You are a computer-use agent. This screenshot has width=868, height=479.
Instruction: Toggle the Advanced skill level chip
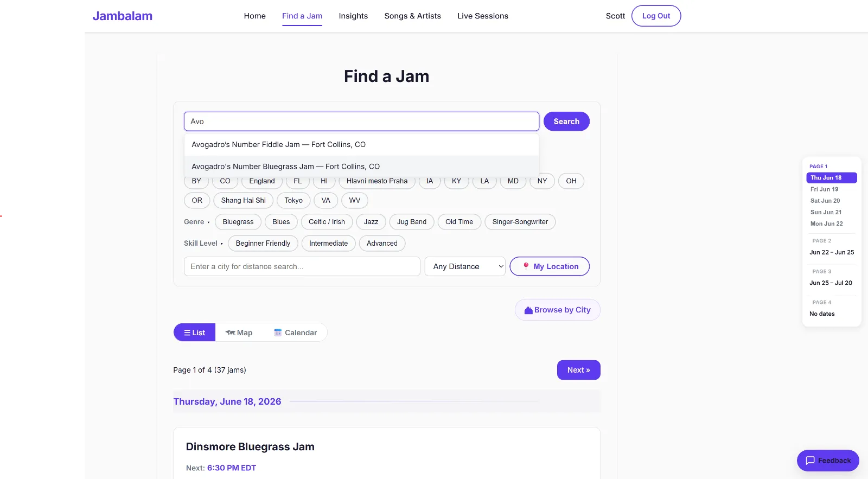(x=382, y=244)
